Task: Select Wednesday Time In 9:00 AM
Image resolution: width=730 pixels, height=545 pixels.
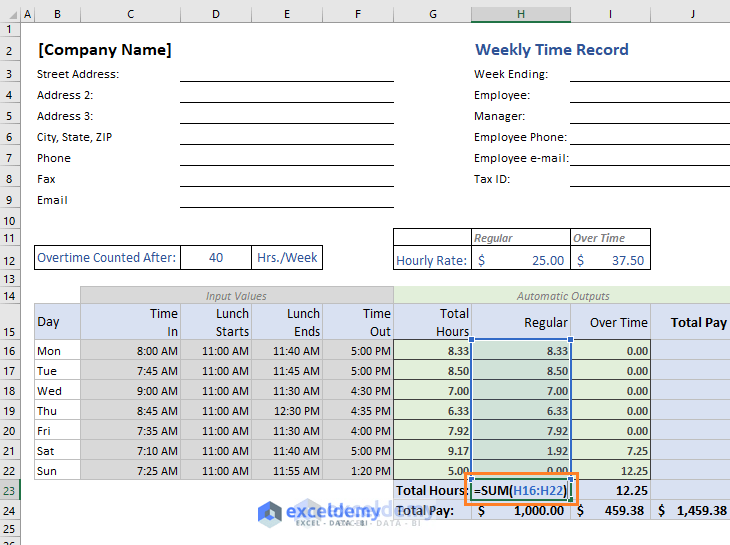Action: coord(130,391)
